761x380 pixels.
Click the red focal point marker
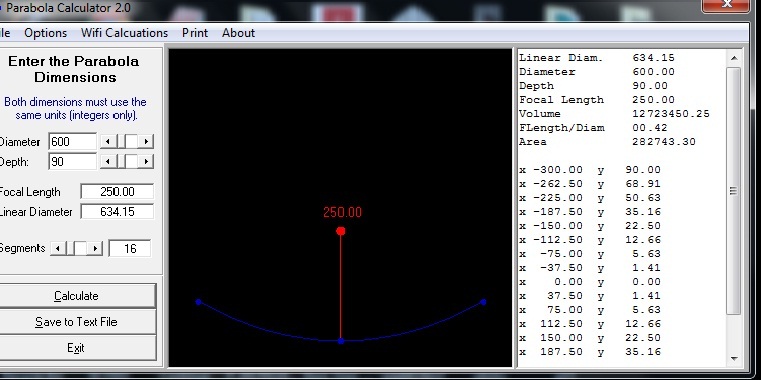tap(341, 231)
